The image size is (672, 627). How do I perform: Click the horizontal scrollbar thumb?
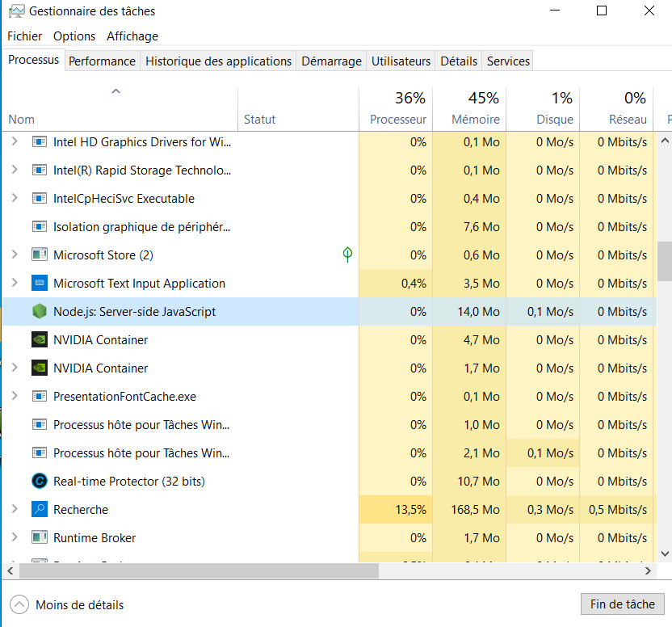click(x=199, y=570)
